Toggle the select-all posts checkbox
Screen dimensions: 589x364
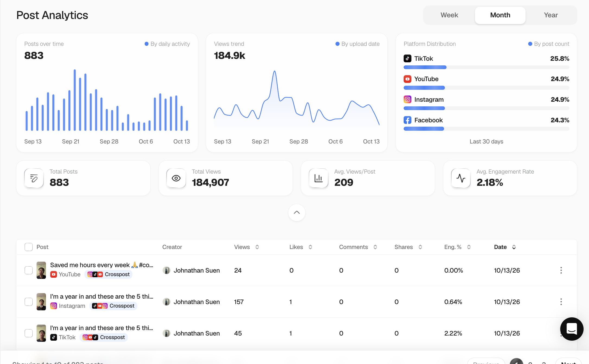(x=28, y=247)
